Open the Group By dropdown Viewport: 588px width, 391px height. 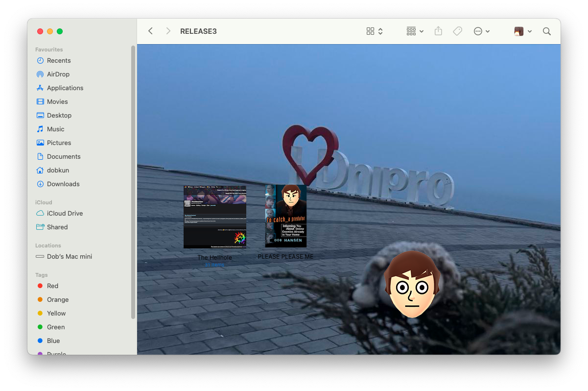pyautogui.click(x=415, y=31)
